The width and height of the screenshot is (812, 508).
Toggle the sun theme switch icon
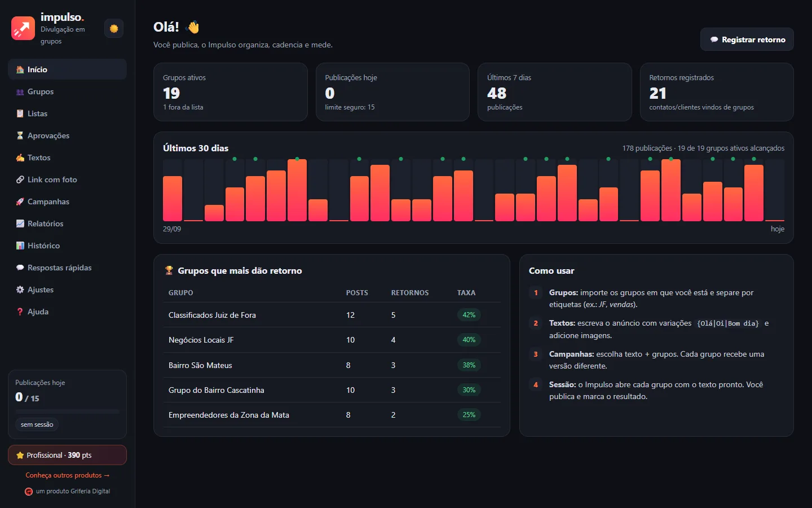(114, 28)
